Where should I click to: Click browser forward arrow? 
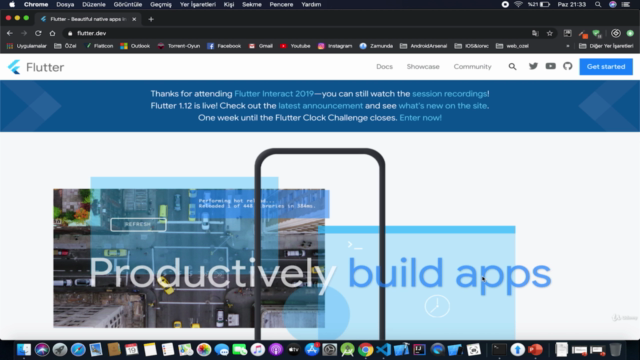click(24, 33)
